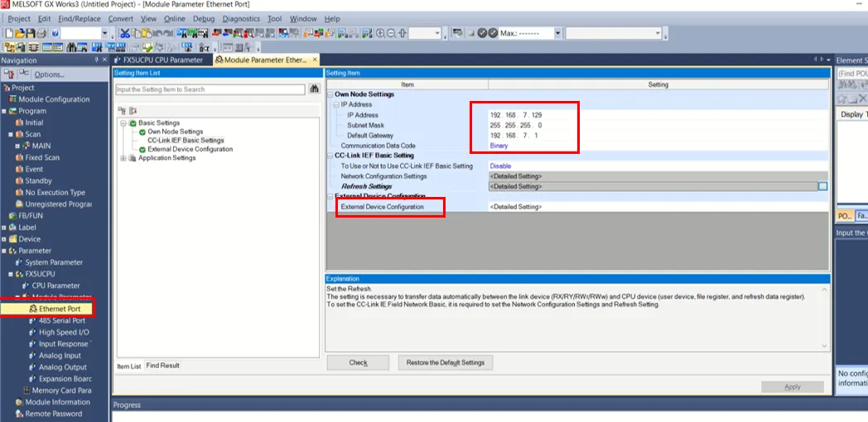The height and width of the screenshot is (422, 868).
Task: Click the second gray checkmark circle near Max field
Action: pyautogui.click(x=493, y=33)
